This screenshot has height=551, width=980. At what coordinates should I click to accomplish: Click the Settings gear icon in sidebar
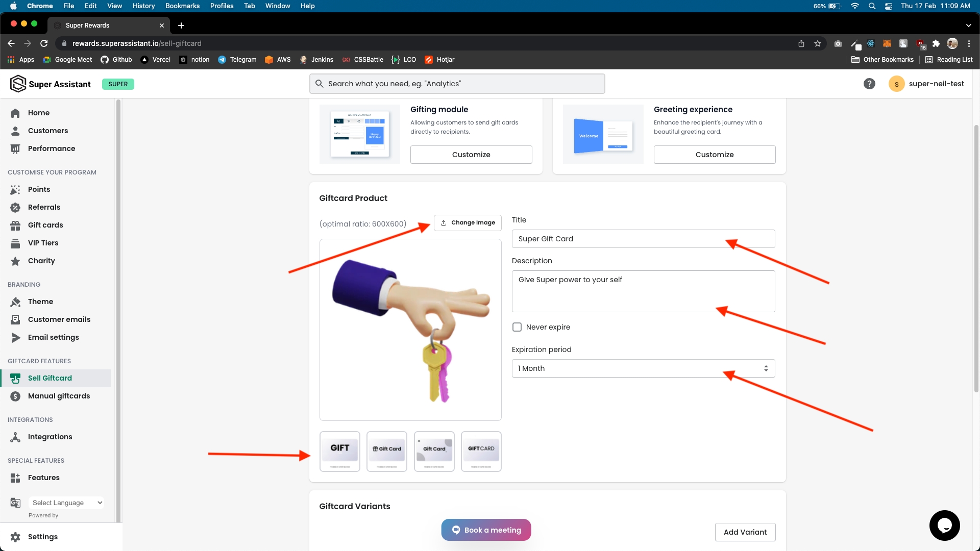coord(15,537)
